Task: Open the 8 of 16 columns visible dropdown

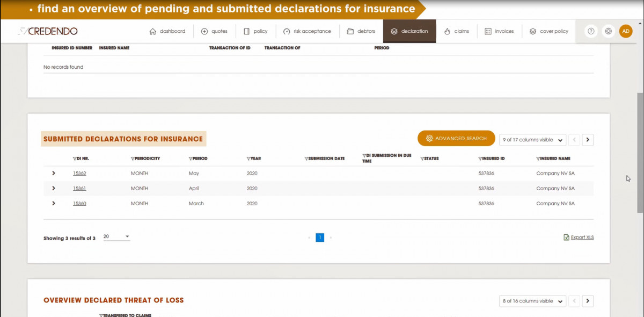Action: pyautogui.click(x=532, y=301)
